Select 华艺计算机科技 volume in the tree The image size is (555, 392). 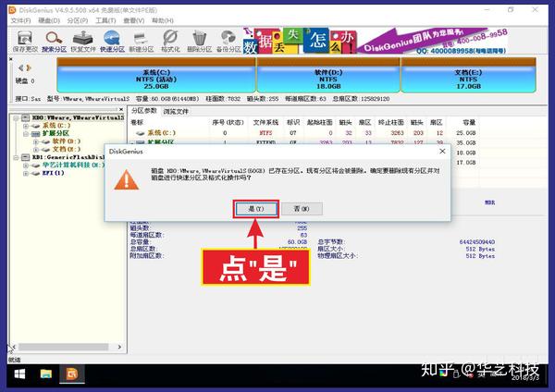[74, 165]
